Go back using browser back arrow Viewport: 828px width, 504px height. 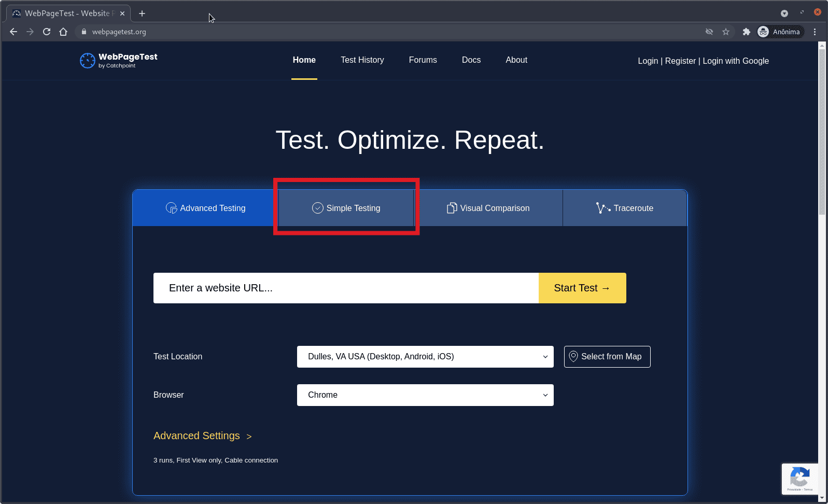(x=13, y=32)
